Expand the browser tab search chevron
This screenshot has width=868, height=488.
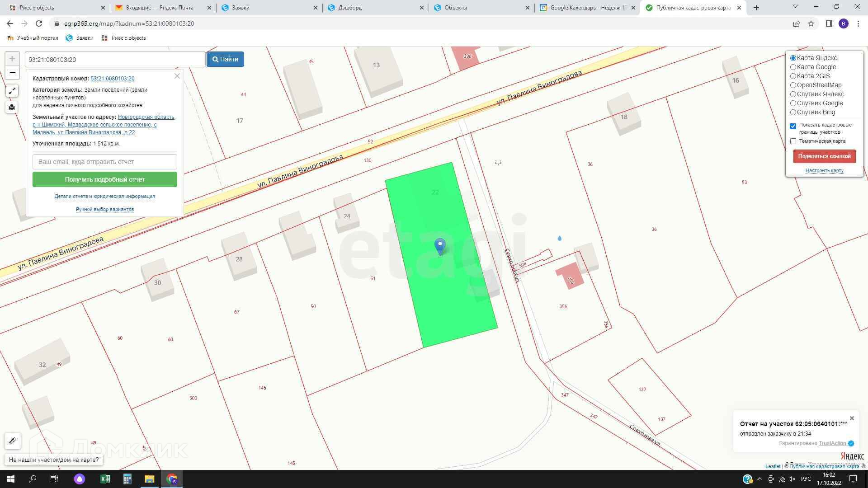tap(795, 7)
